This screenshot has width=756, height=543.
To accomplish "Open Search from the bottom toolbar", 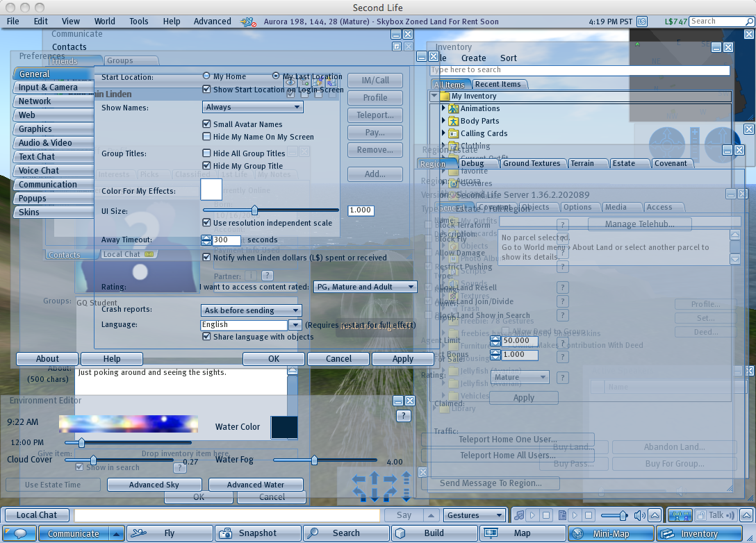I will click(x=346, y=533).
